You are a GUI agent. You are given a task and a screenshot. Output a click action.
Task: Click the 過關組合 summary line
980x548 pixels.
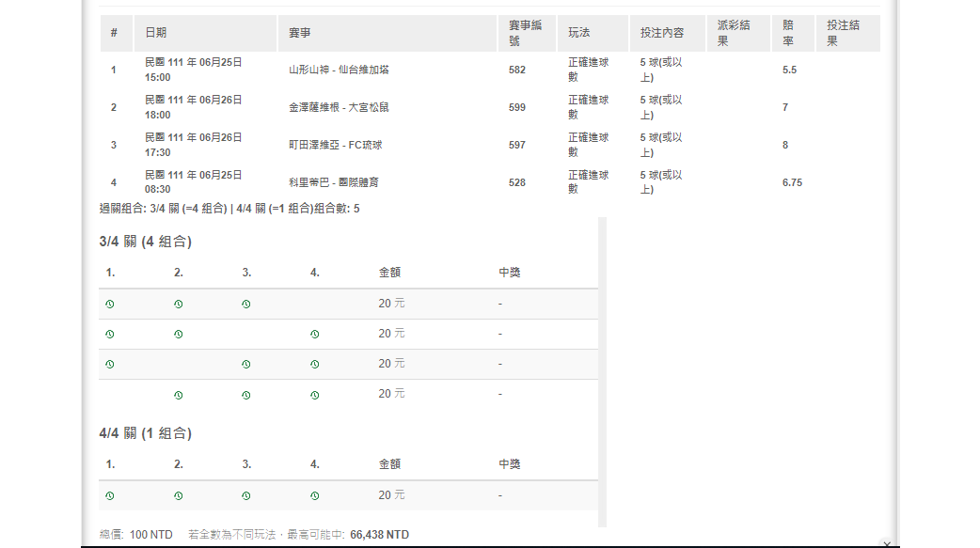pos(229,209)
